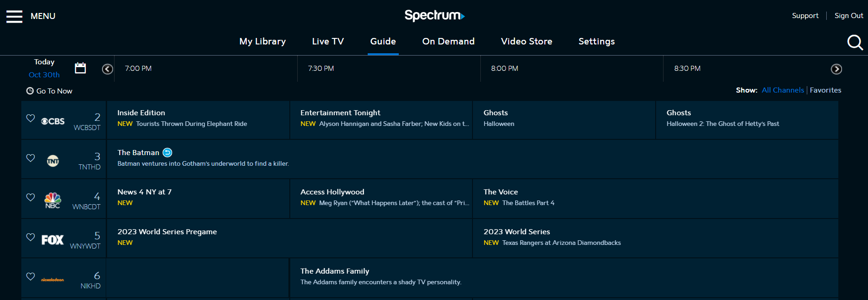This screenshot has height=300, width=868.
Task: Click the Support link
Action: click(805, 15)
